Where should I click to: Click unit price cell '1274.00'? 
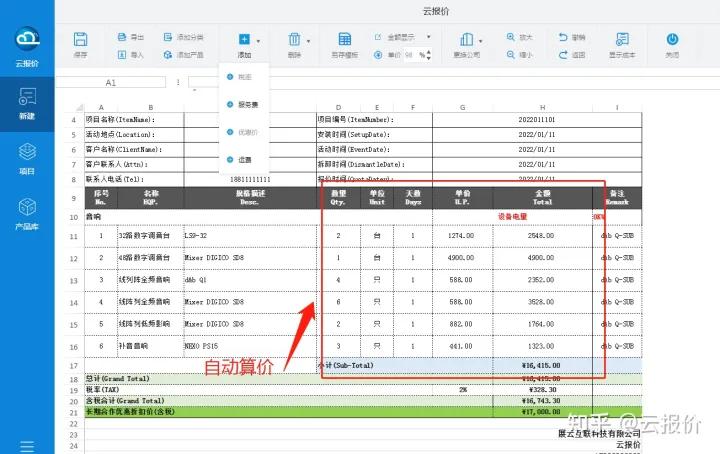point(462,236)
